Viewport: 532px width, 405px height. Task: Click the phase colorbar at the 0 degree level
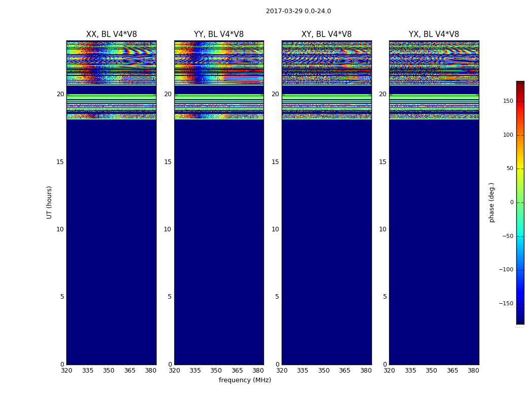pyautogui.click(x=520, y=202)
